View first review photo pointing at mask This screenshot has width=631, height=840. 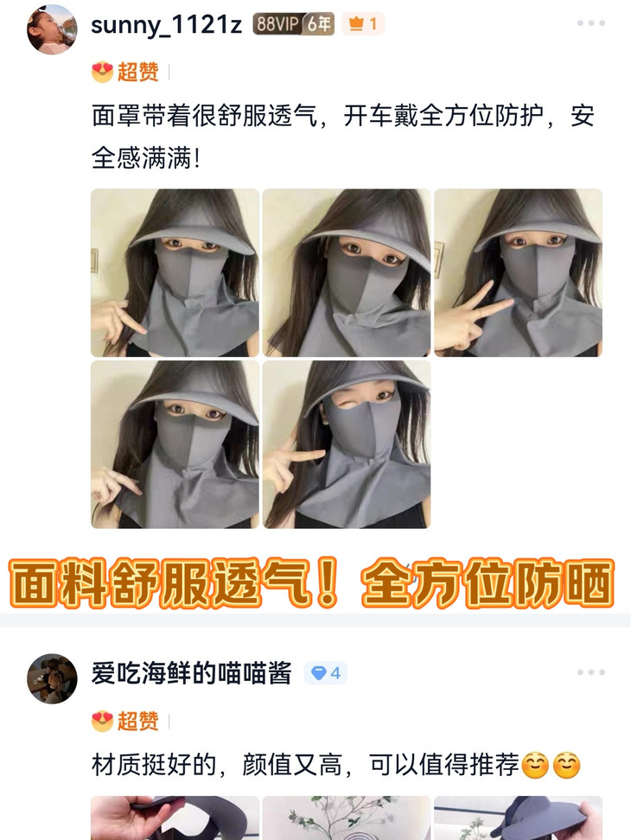point(175,273)
